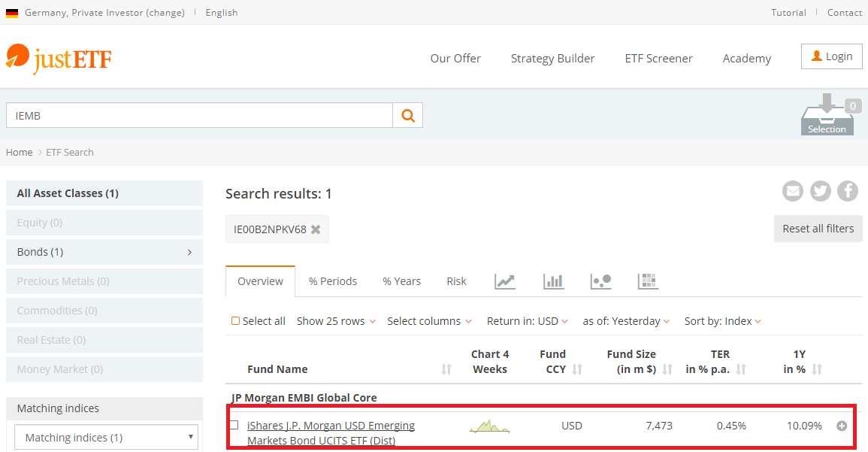Screen dimensions: 868x452
Task: Select Precious Metals (0) asset class
Action: [x=104, y=281]
